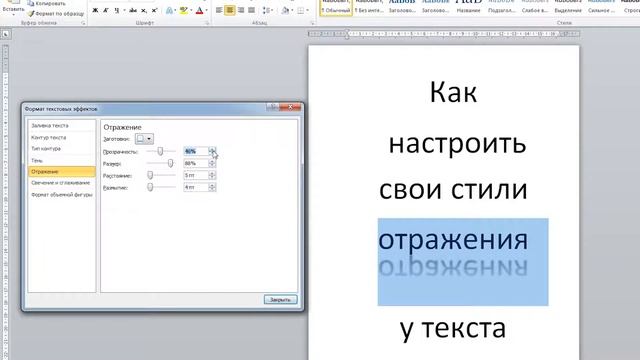Click the ruler tab selector at top-left corner

point(6,34)
